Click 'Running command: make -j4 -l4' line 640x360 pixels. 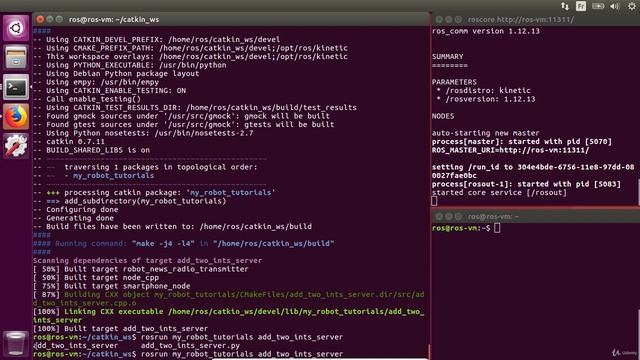184,244
